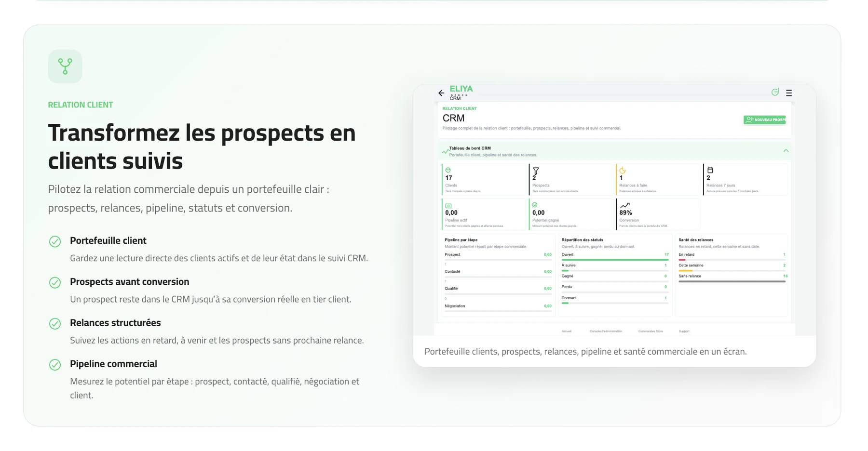The image size is (868, 451).
Task: Click the Gagné status row
Action: 615,278
